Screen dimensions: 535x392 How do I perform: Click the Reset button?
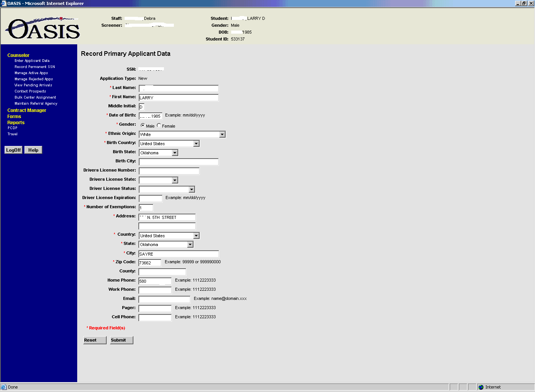point(95,340)
